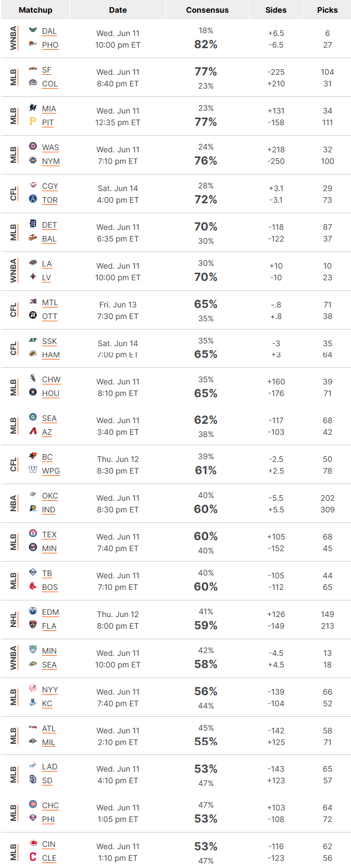This screenshot has width=351, height=868.
Task: Sort by the Consensus column header
Action: pyautogui.click(x=207, y=10)
